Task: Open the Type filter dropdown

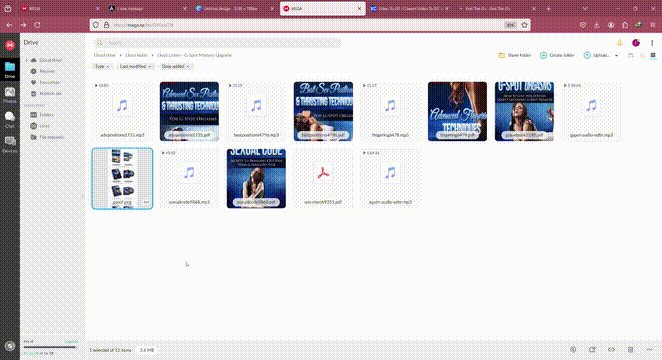Action: coord(102,67)
